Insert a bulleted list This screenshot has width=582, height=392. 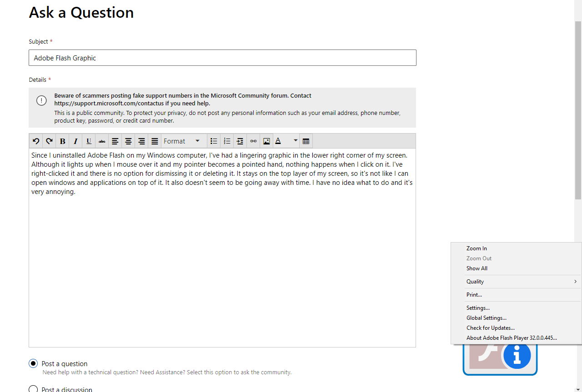214,141
